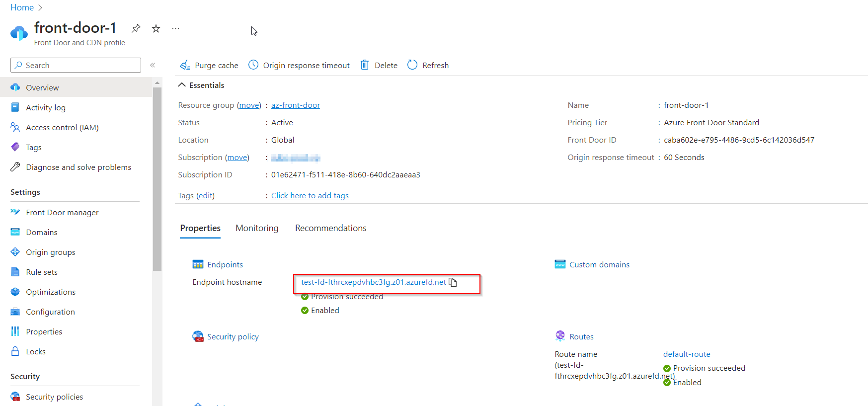868x406 pixels.
Task: Click the Front Door cloud logo icon
Action: tap(19, 33)
